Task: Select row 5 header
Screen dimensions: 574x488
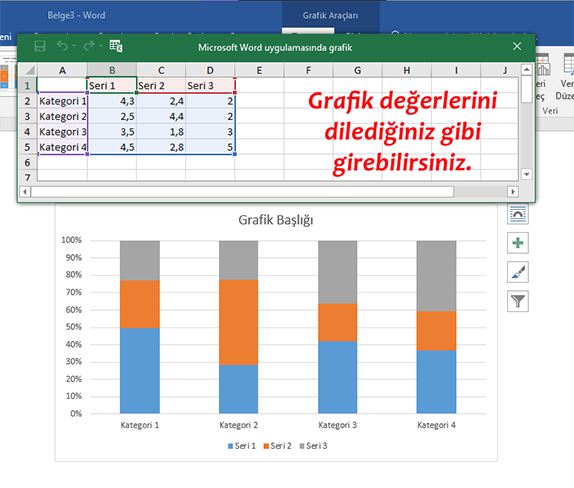Action: (28, 147)
